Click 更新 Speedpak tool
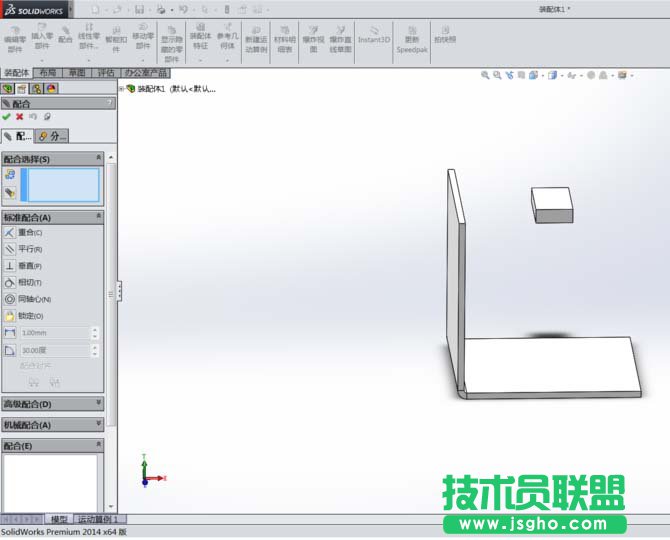The image size is (670, 540). [412, 39]
